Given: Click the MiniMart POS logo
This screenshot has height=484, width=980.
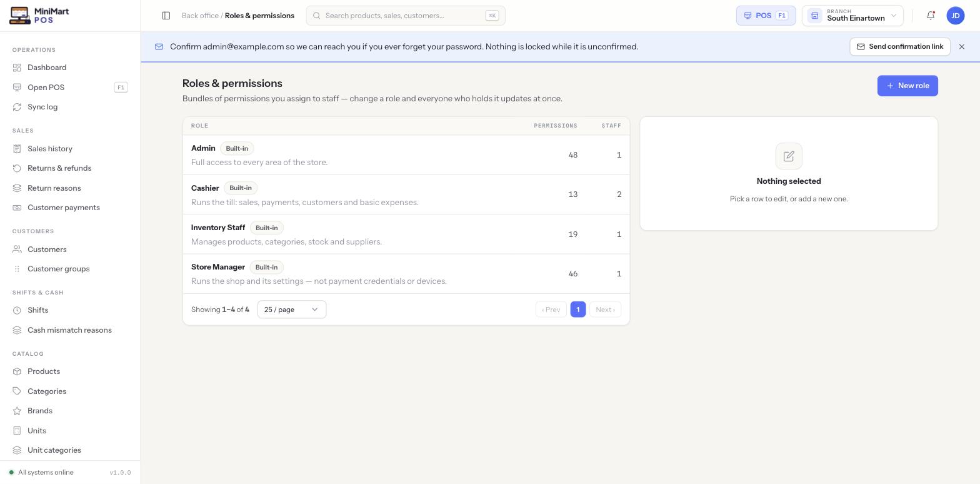Looking at the screenshot, I should tap(39, 16).
